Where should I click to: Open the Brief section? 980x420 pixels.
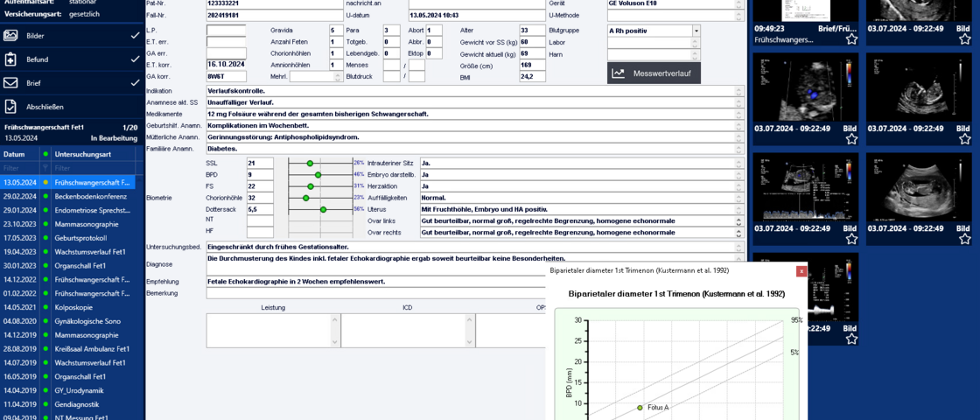pos(72,83)
